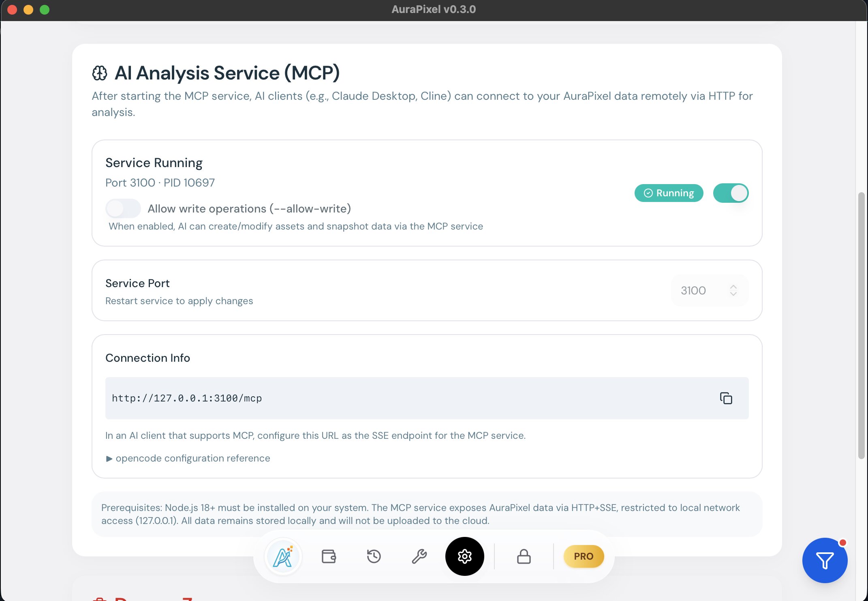
Task: Copy the MCP connection URL
Action: [x=726, y=398]
